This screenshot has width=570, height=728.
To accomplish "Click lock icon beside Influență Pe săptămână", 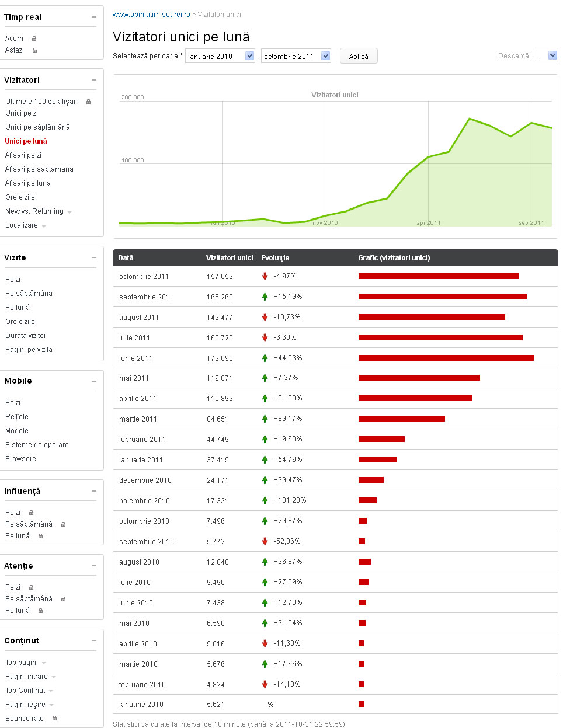I will (63, 524).
